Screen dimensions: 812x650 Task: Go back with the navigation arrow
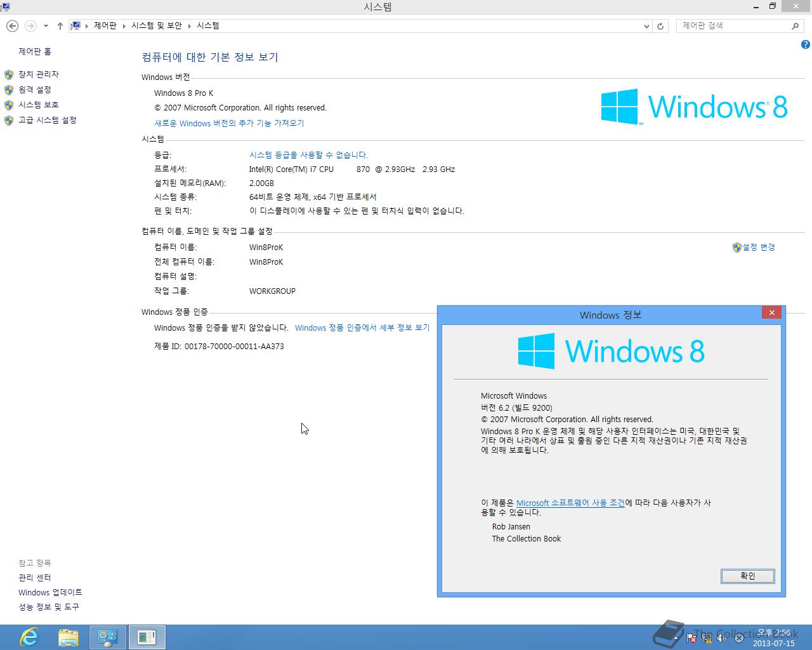pos(12,26)
